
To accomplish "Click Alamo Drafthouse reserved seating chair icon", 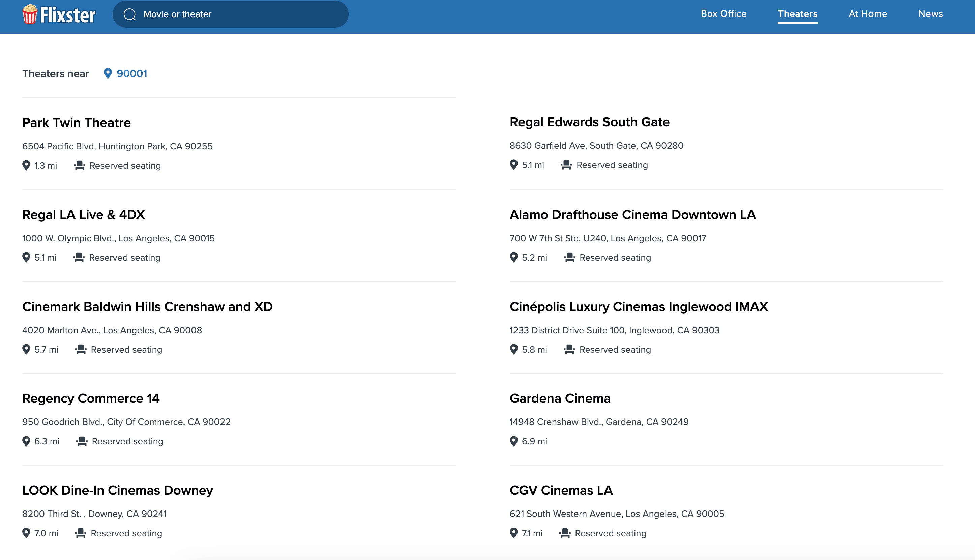I will point(569,258).
